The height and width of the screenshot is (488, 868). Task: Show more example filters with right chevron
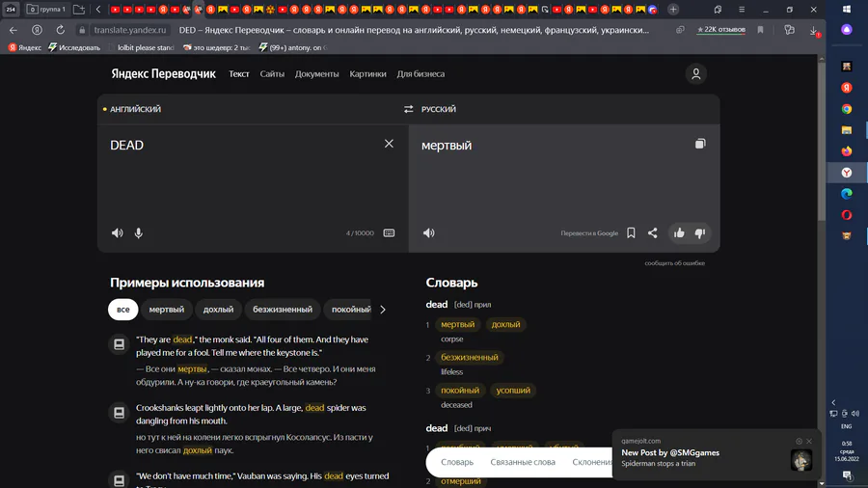click(x=383, y=310)
